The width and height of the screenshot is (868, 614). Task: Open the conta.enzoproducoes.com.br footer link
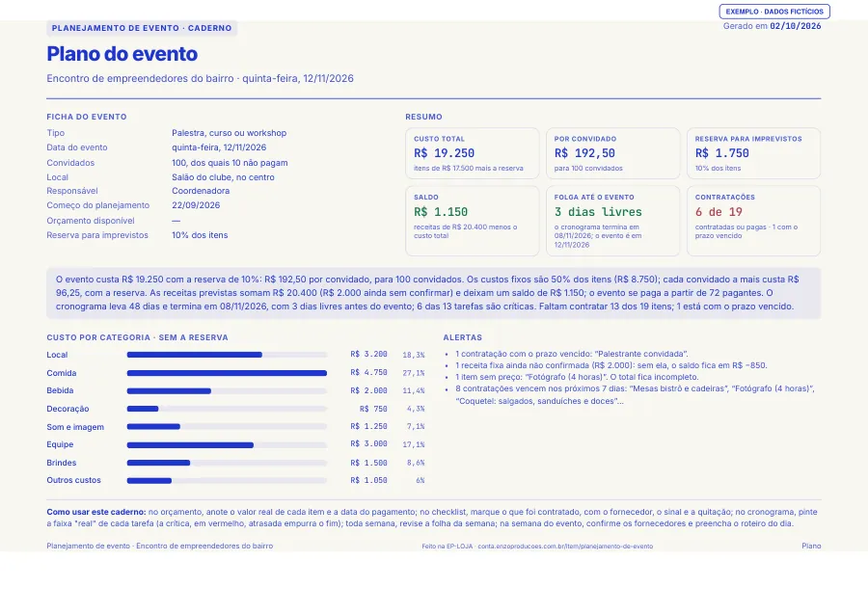point(565,546)
